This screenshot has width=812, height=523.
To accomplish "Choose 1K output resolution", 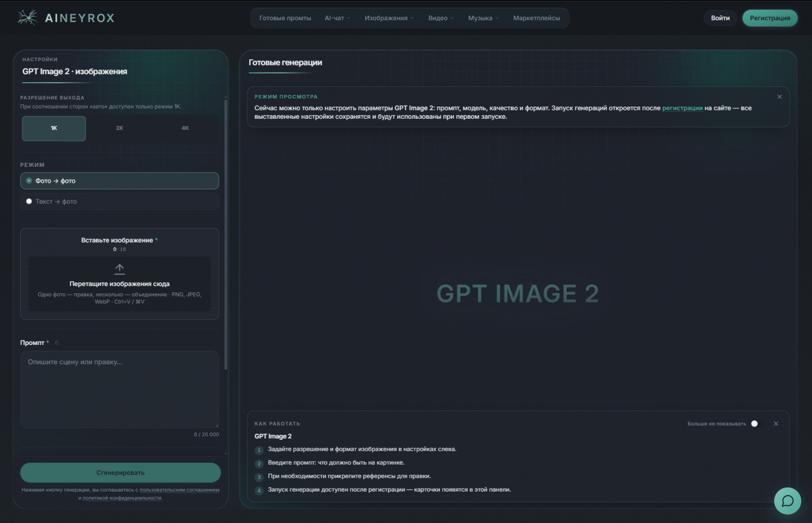I will (54, 128).
